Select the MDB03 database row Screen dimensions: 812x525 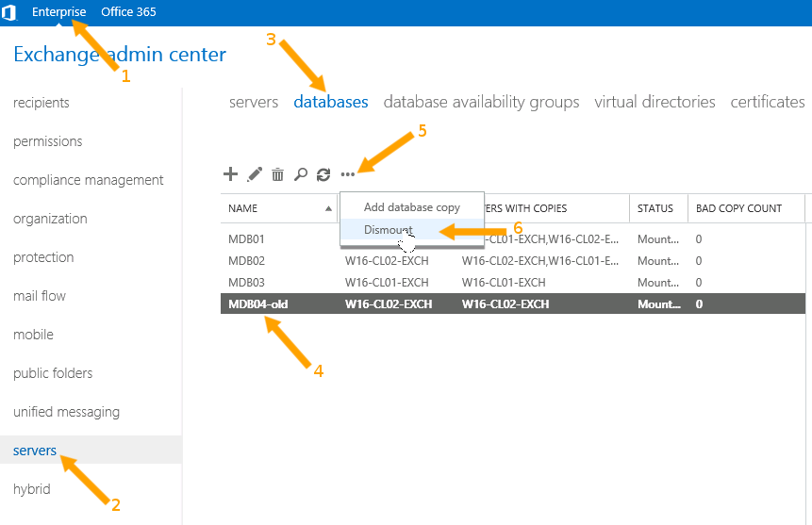(x=513, y=283)
